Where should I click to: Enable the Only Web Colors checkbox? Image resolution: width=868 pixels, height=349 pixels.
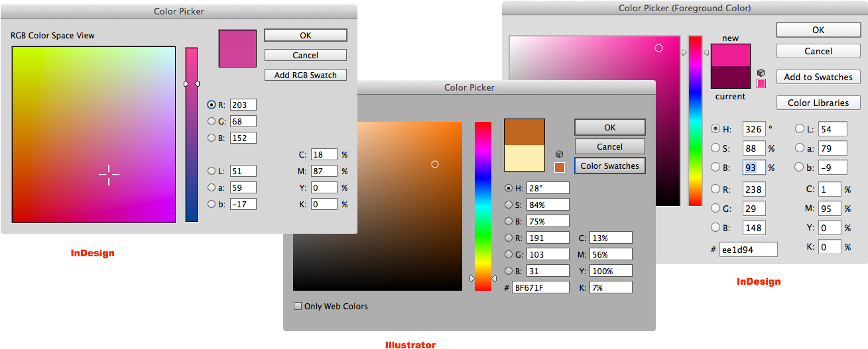298,306
